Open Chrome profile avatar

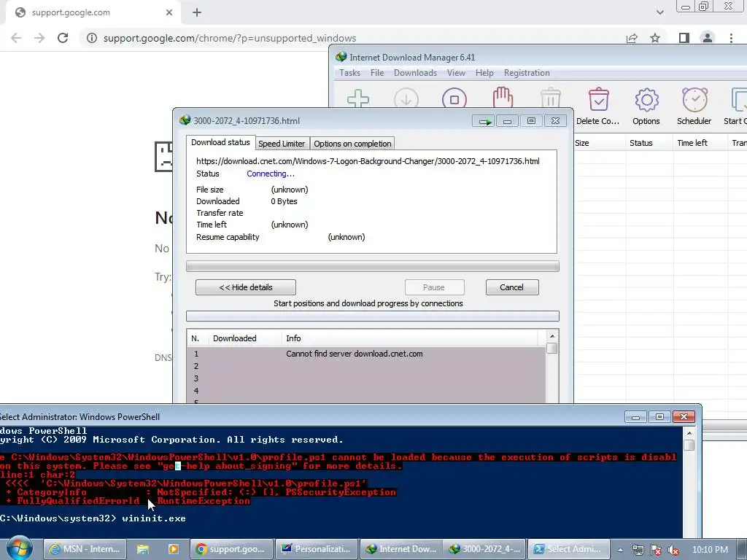[x=708, y=38]
